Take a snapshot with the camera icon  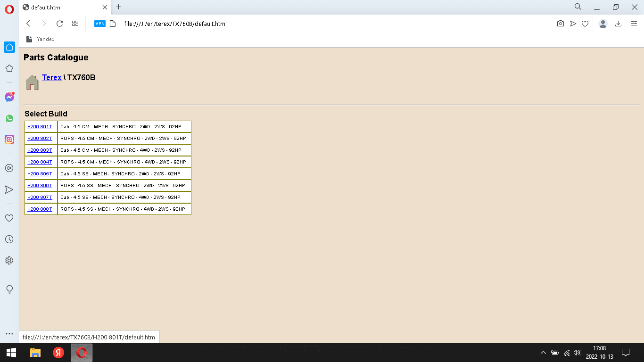tap(560, 24)
